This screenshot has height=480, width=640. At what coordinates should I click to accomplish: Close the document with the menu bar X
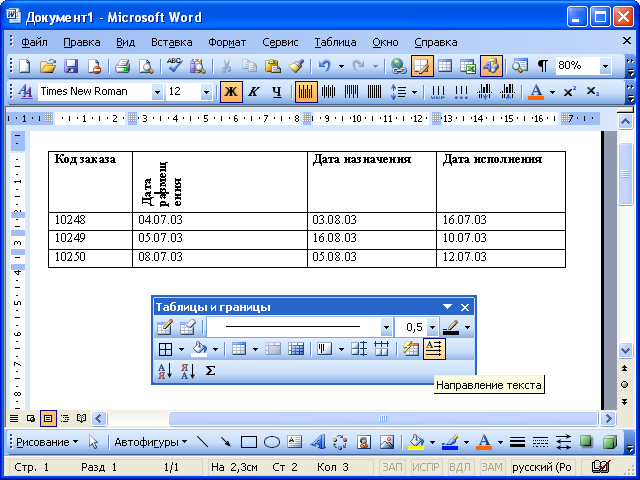[x=627, y=40]
